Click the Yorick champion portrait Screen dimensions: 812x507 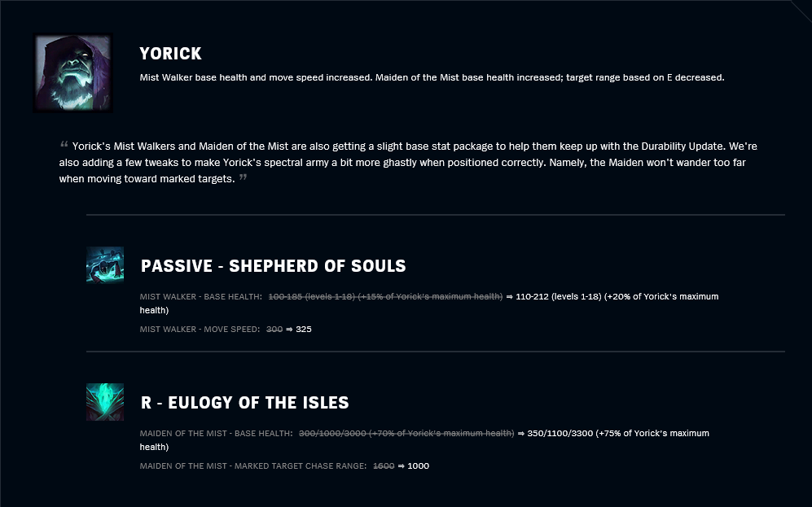tap(73, 73)
